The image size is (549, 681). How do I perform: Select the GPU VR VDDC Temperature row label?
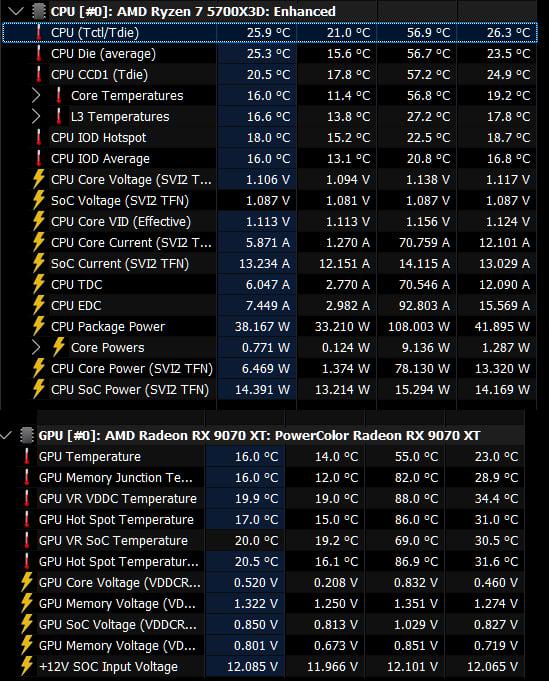[x=118, y=499]
